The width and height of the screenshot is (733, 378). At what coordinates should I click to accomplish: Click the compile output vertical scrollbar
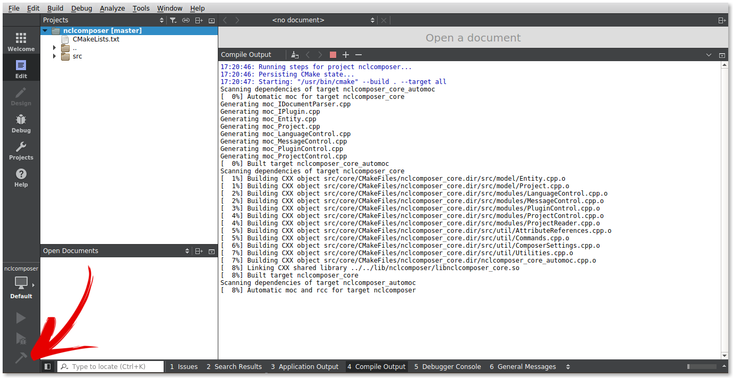coord(724,210)
